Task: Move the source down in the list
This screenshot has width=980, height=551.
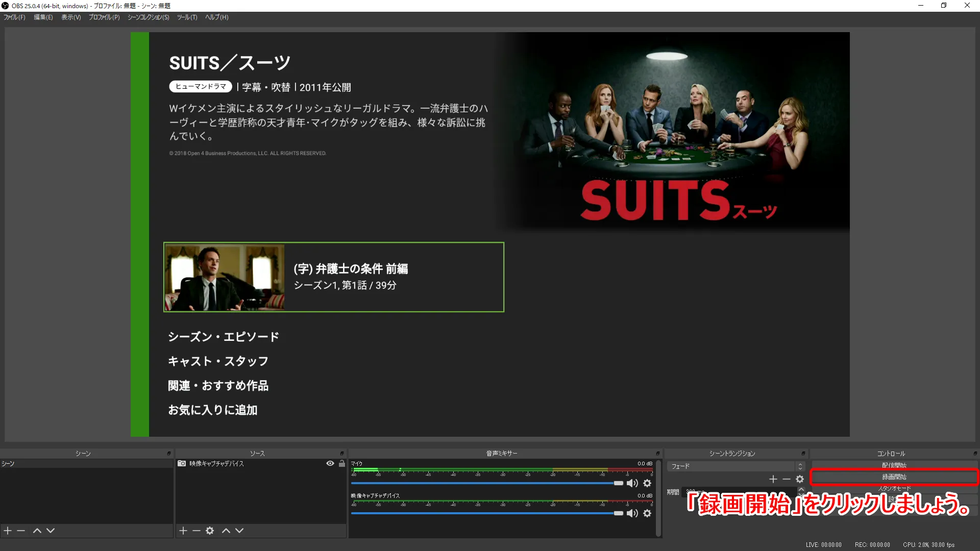Action: (239, 531)
